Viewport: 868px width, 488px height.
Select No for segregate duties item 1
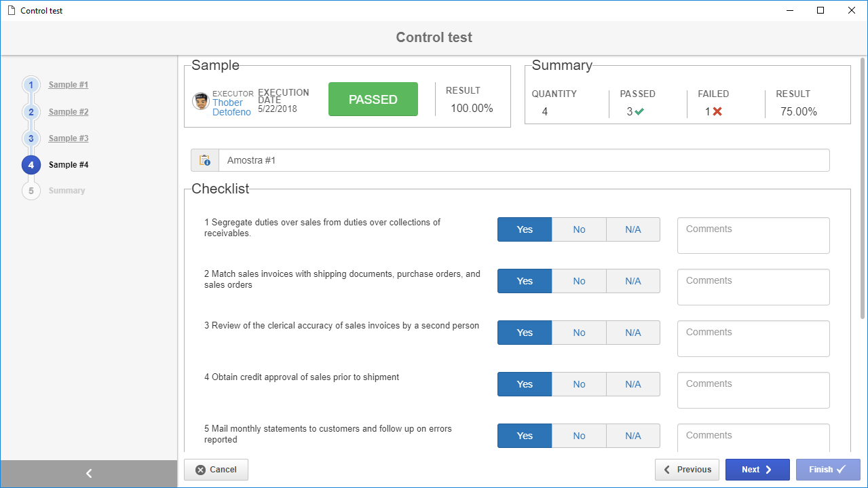coord(579,229)
